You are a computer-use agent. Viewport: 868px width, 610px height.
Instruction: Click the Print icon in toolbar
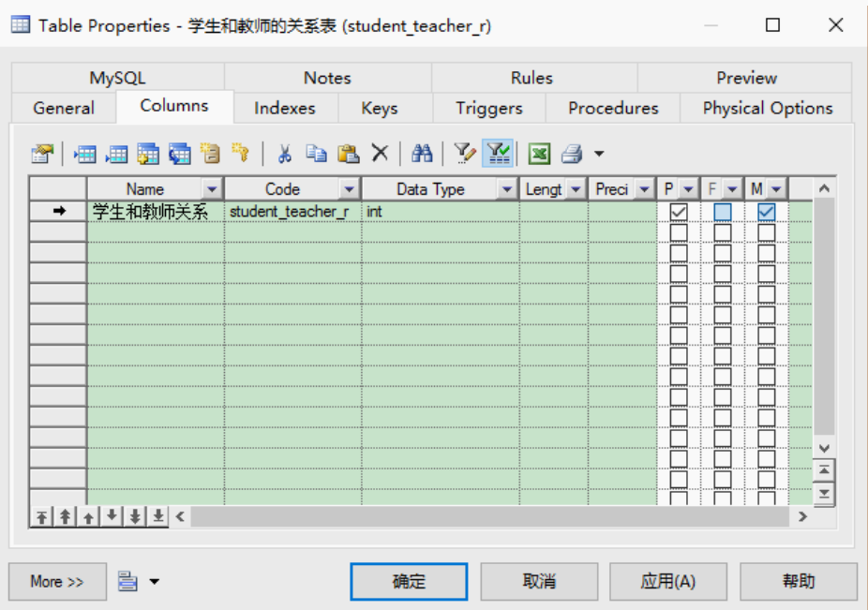[571, 154]
